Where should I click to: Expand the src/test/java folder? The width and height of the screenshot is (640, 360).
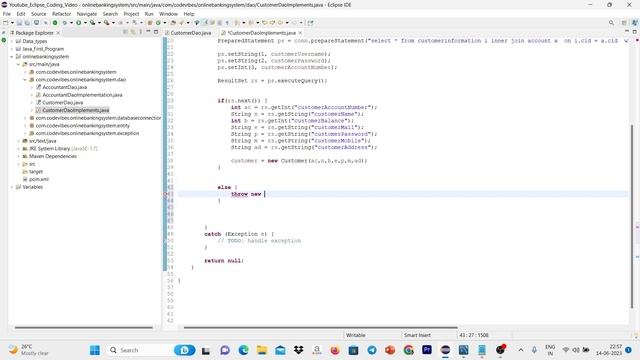coord(18,141)
